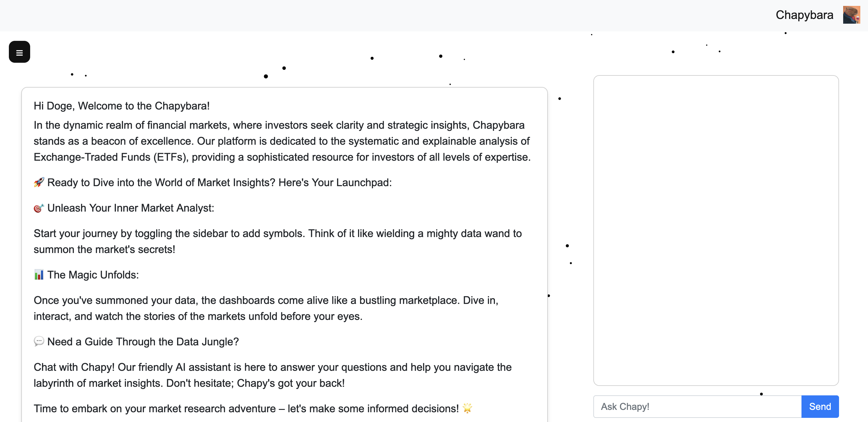Click the dart target emoji beside Unleash
Screen dimensions: 868x422
(x=39, y=208)
